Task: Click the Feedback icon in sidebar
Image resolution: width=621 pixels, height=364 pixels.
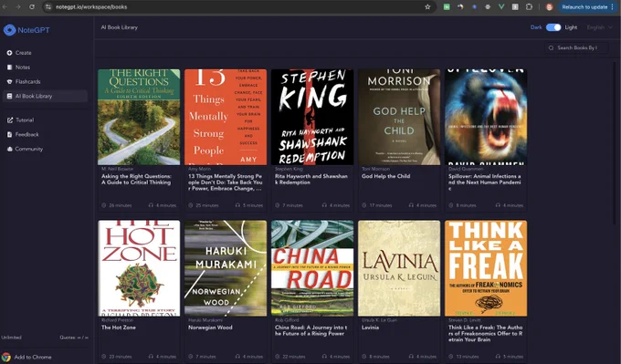Action: (10, 134)
